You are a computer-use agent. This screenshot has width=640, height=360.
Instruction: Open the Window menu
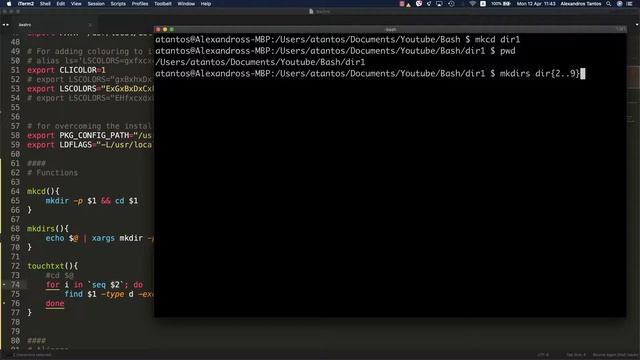tap(186, 4)
